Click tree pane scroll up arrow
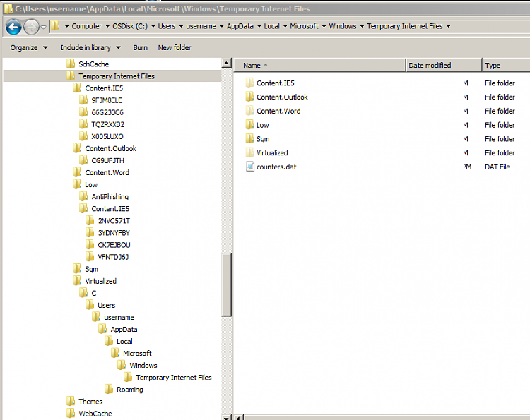This screenshot has width=530, height=420. pos(226,63)
